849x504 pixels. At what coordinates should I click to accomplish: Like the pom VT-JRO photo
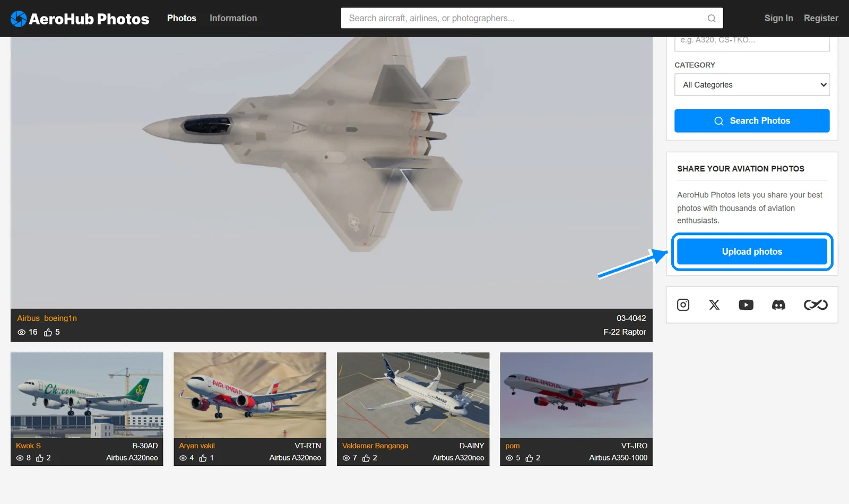(x=529, y=458)
